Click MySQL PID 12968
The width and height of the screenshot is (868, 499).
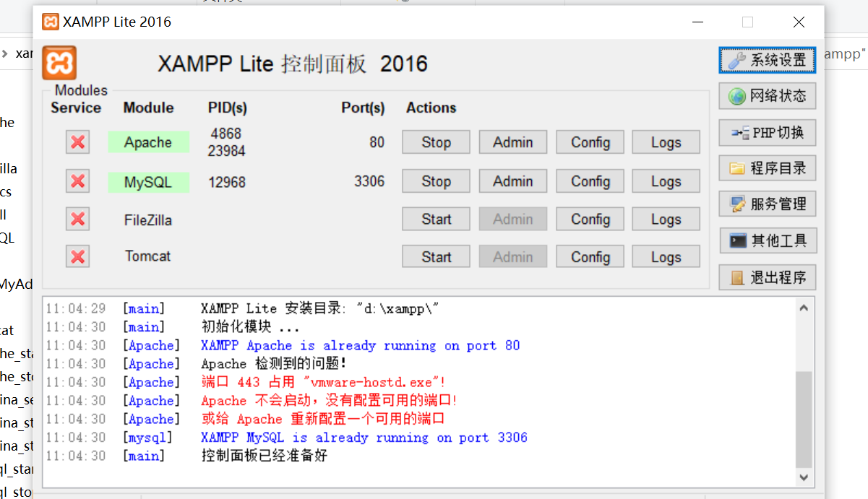tap(227, 183)
